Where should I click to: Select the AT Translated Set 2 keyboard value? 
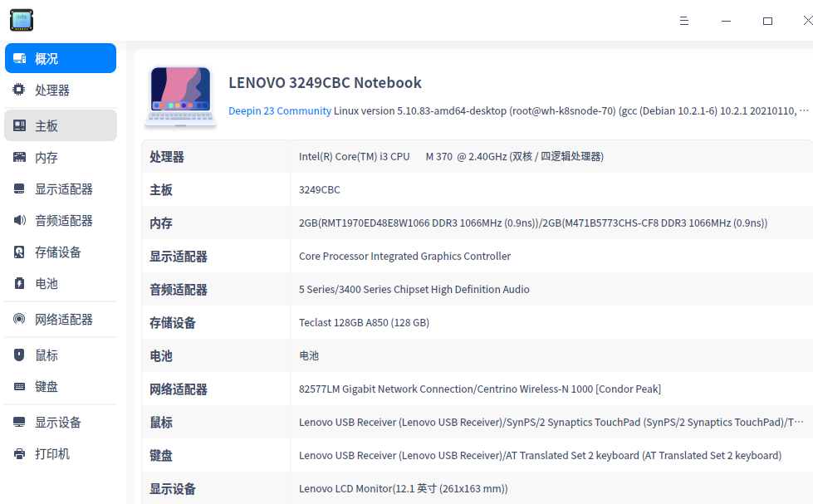pos(540,455)
